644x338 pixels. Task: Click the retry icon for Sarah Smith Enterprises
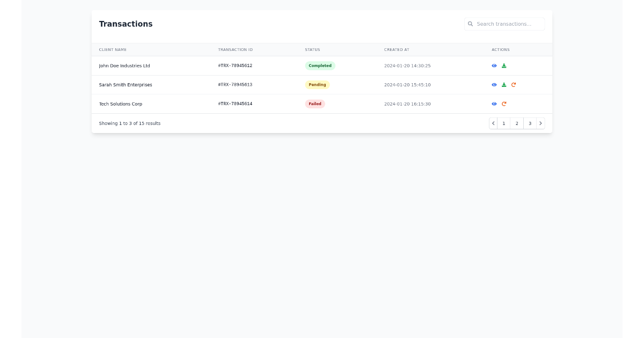[x=514, y=84]
